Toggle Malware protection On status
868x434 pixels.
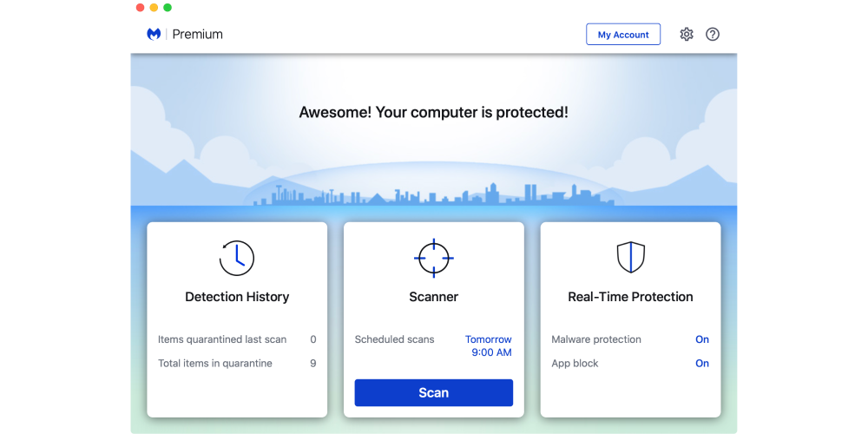(x=702, y=339)
